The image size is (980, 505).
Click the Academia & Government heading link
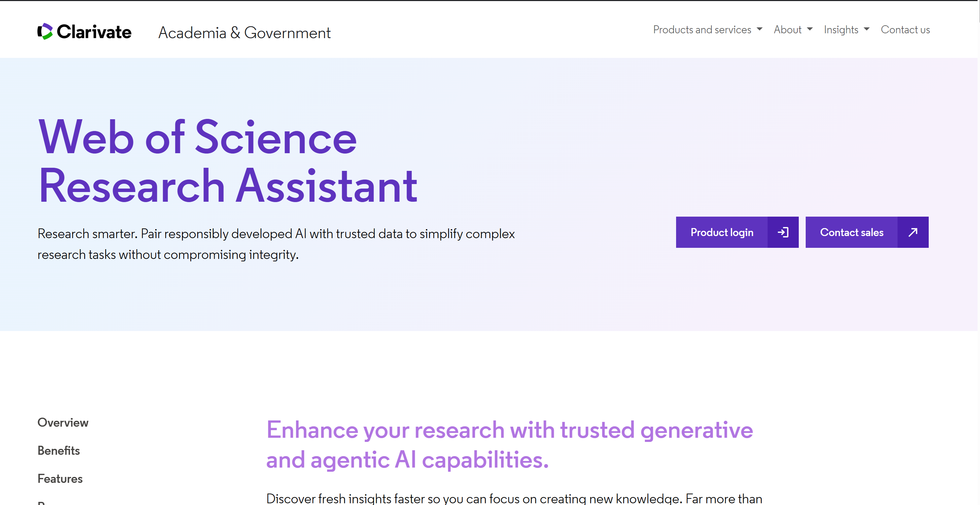244,33
